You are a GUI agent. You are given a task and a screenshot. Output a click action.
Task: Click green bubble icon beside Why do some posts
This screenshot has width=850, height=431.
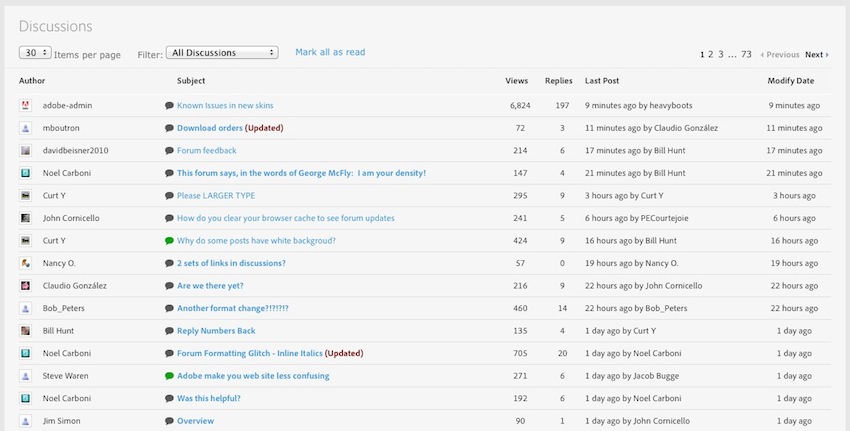(169, 241)
